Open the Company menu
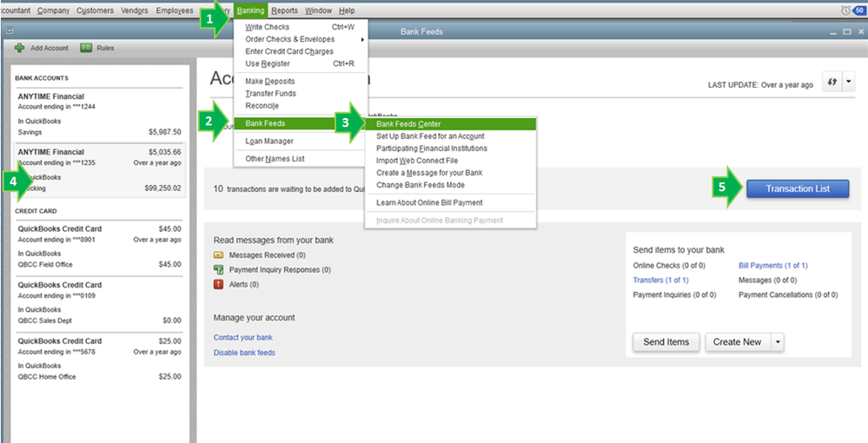The height and width of the screenshot is (443, 868). click(x=54, y=10)
